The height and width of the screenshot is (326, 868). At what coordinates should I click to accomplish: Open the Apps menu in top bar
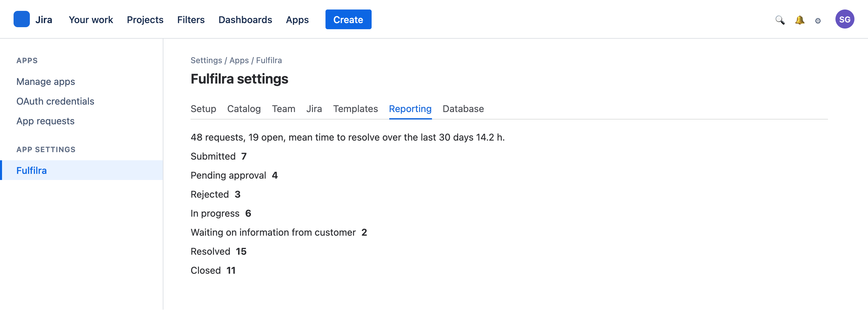tap(297, 20)
